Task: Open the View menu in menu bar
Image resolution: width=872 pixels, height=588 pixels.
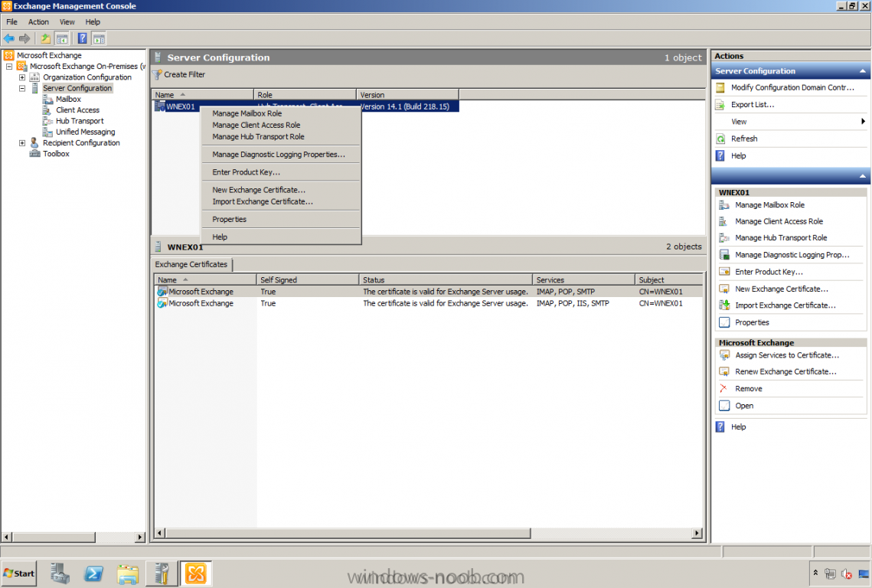Action: pos(67,21)
